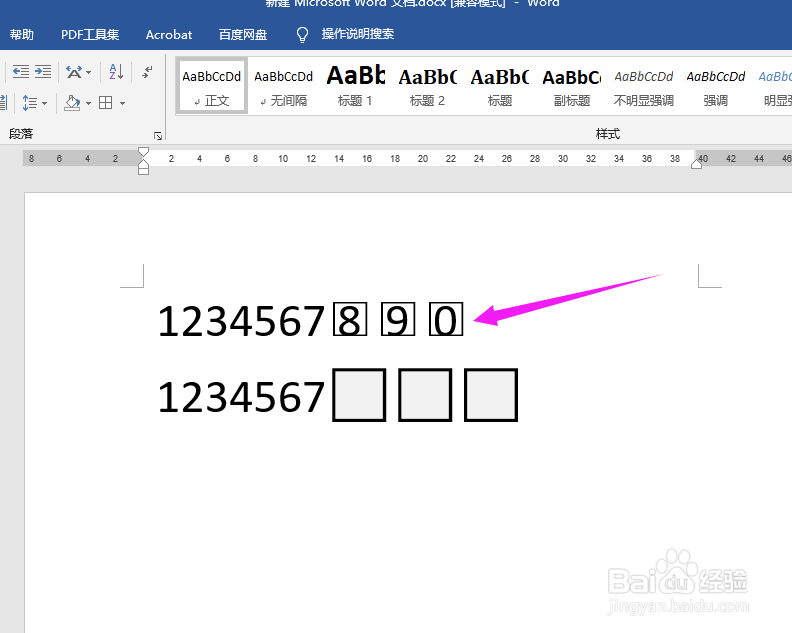The image size is (792, 633).
Task: Click the line spacing icon
Action: coord(29,103)
